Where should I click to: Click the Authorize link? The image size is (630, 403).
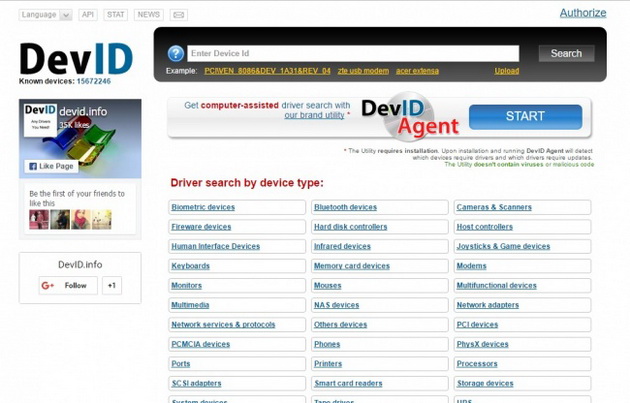(x=583, y=13)
